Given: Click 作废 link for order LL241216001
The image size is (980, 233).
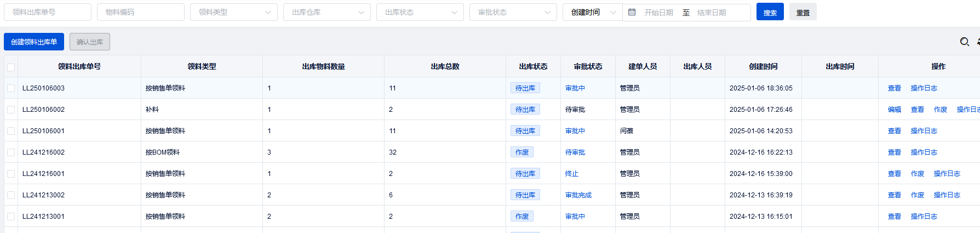Looking at the screenshot, I should 917,174.
